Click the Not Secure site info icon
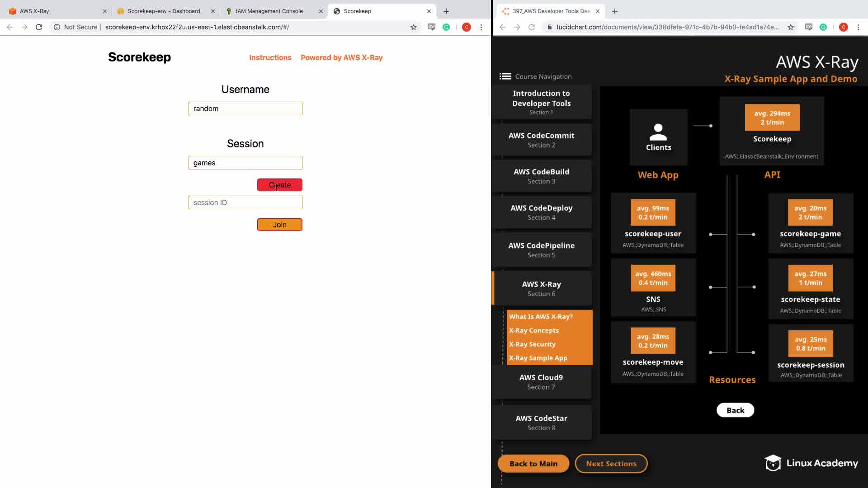 (x=57, y=27)
